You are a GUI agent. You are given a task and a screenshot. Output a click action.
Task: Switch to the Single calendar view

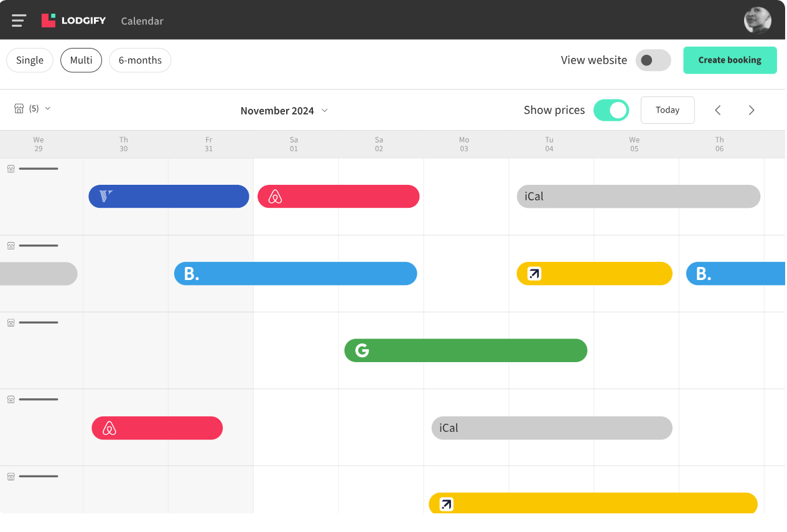(29, 60)
